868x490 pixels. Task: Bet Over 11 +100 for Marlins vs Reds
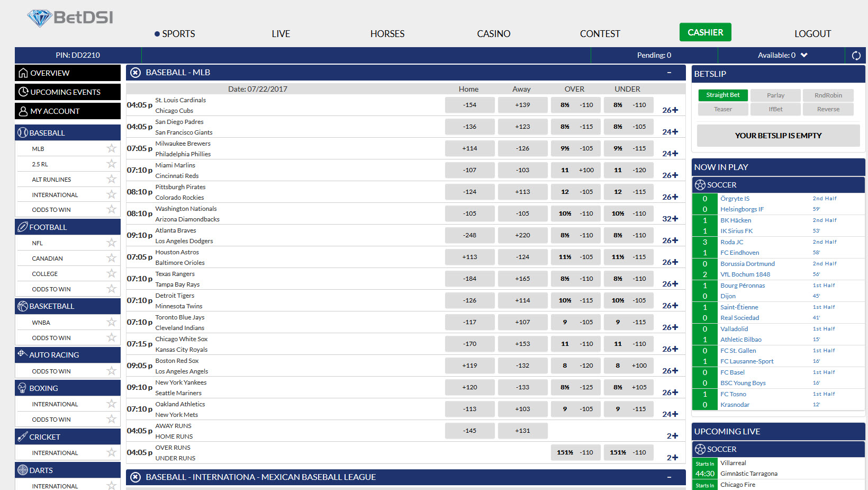click(x=575, y=170)
